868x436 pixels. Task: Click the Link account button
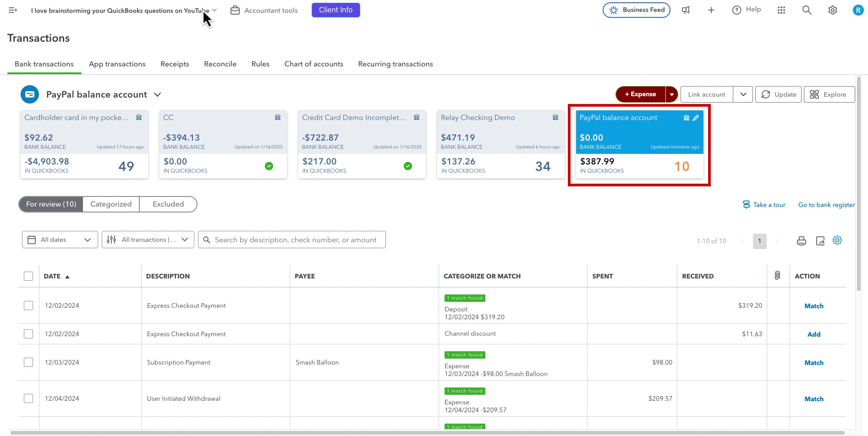coord(707,94)
